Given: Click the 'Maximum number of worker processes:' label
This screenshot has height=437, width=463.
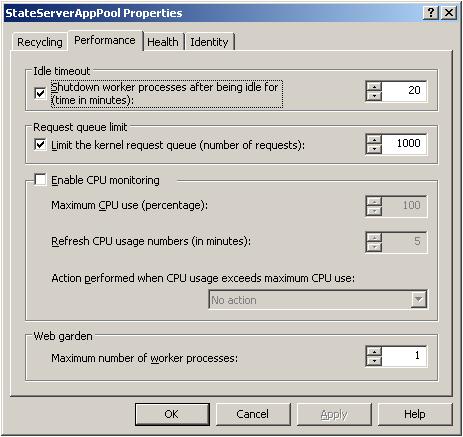Looking at the screenshot, I should click(145, 358).
